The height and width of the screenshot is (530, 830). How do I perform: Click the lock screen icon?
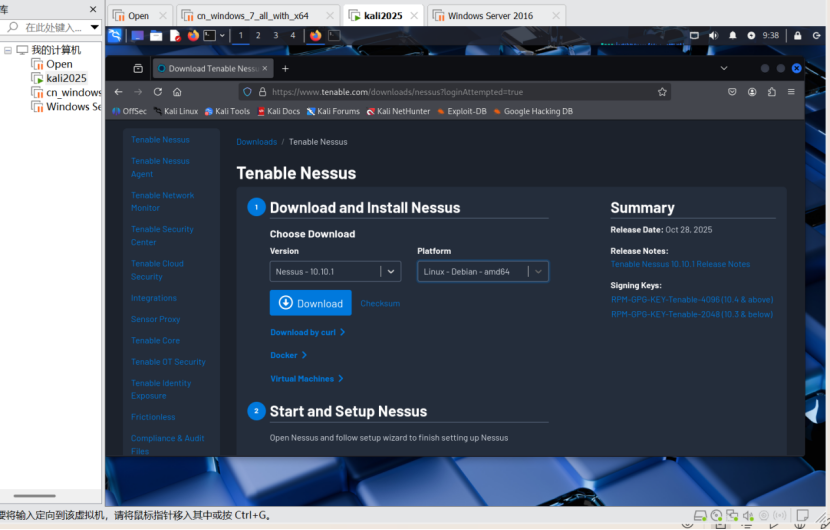(x=798, y=35)
